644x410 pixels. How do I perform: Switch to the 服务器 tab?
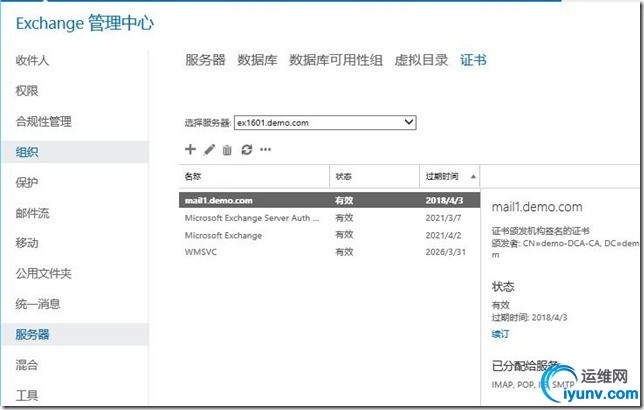pos(205,60)
